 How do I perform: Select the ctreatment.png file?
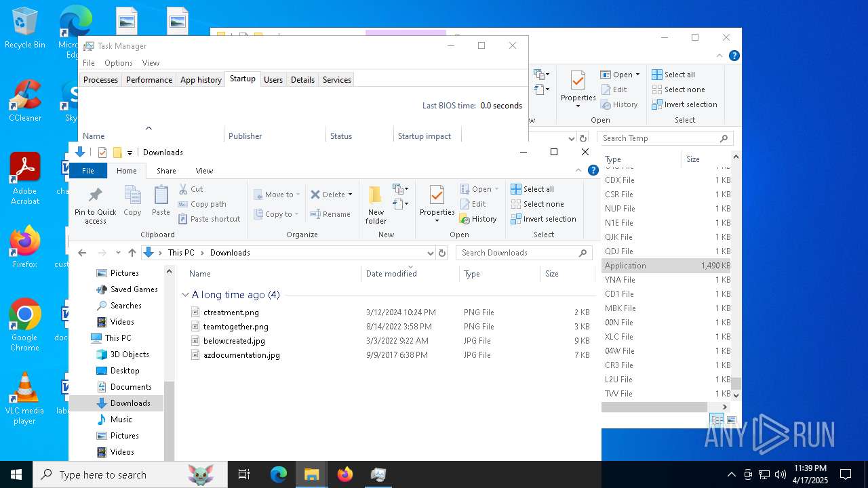click(231, 312)
